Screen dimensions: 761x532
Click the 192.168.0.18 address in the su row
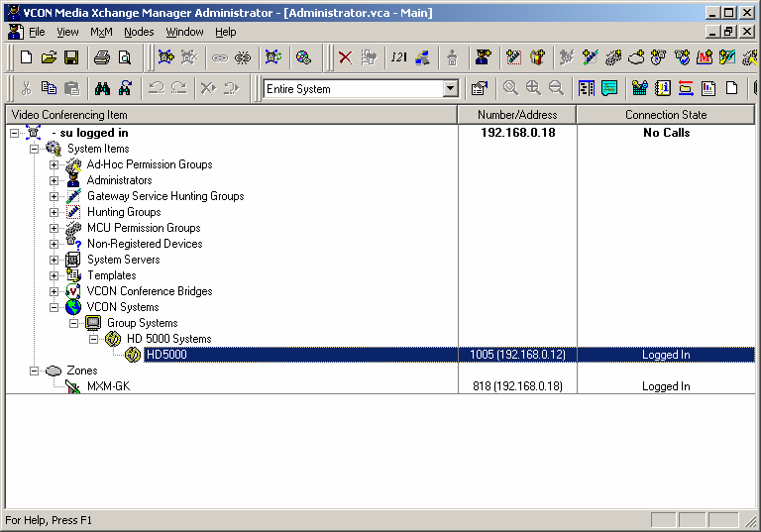point(518,133)
